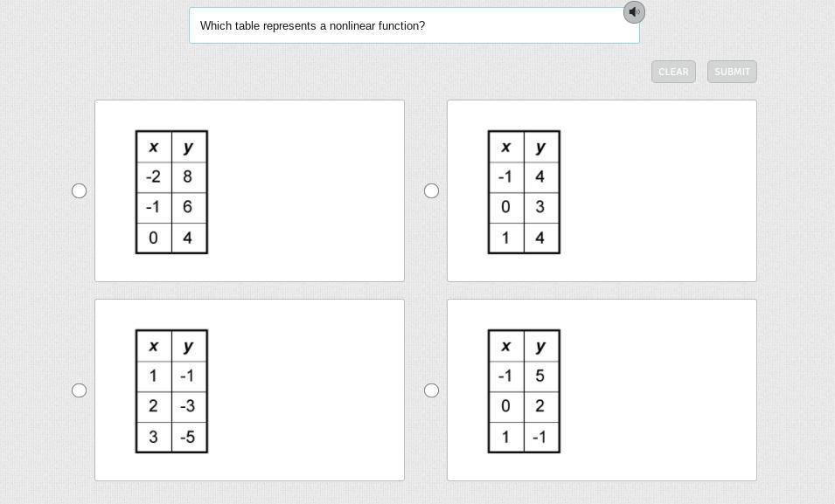Click the question text box about nonlinear function
The height and width of the screenshot is (504, 835).
point(414,25)
